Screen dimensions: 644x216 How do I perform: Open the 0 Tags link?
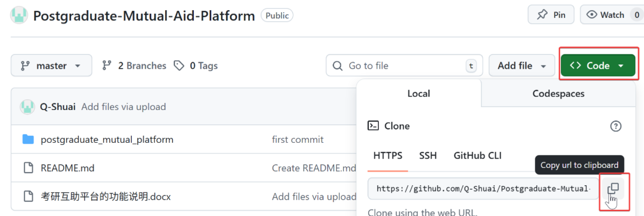(195, 66)
